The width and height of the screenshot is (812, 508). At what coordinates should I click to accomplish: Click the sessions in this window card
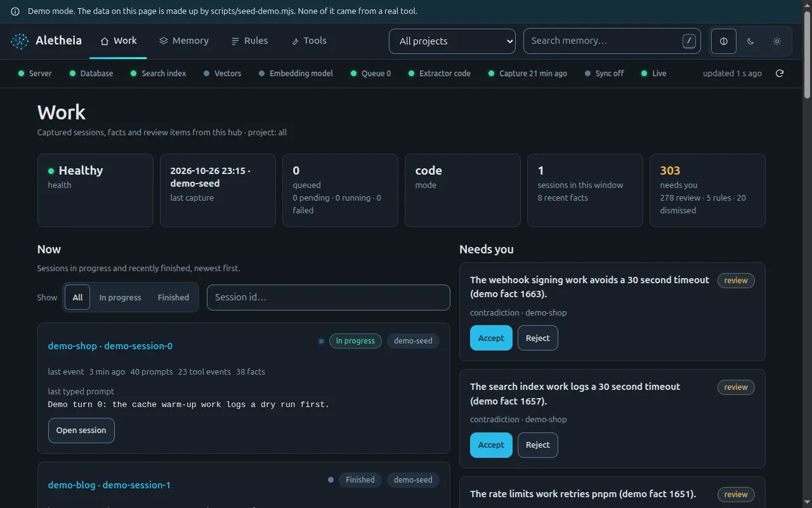click(585, 190)
